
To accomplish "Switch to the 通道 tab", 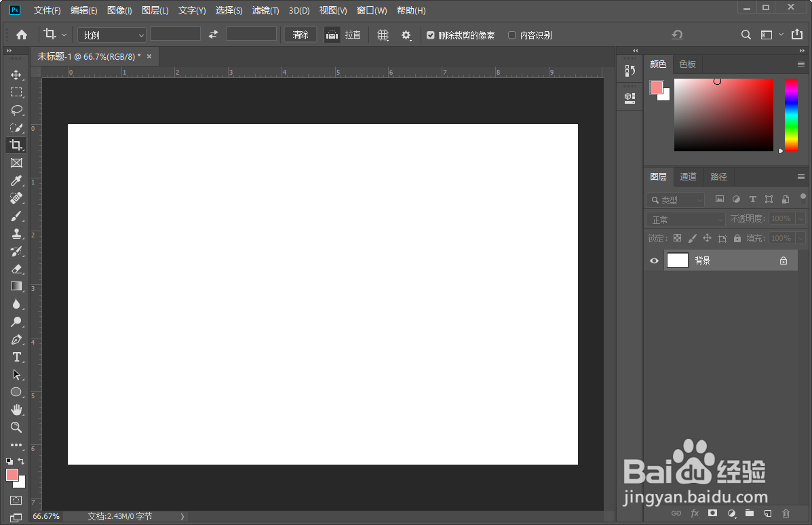I will coord(688,176).
